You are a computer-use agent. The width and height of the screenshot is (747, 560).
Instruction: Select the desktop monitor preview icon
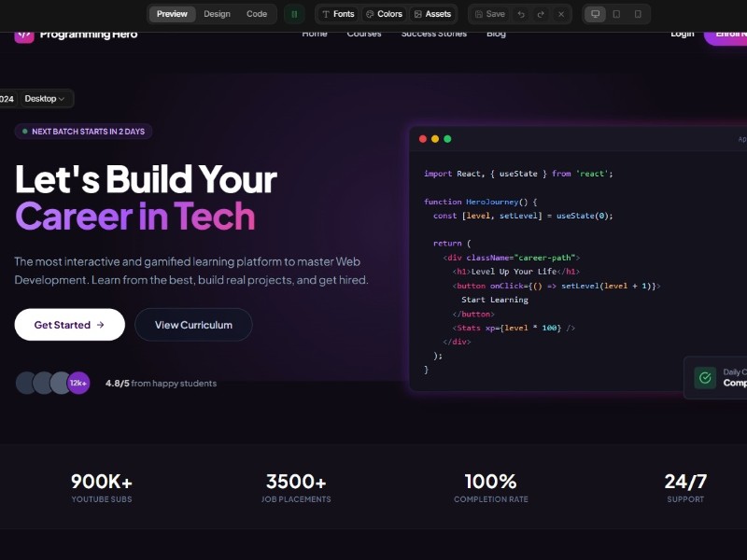596,14
